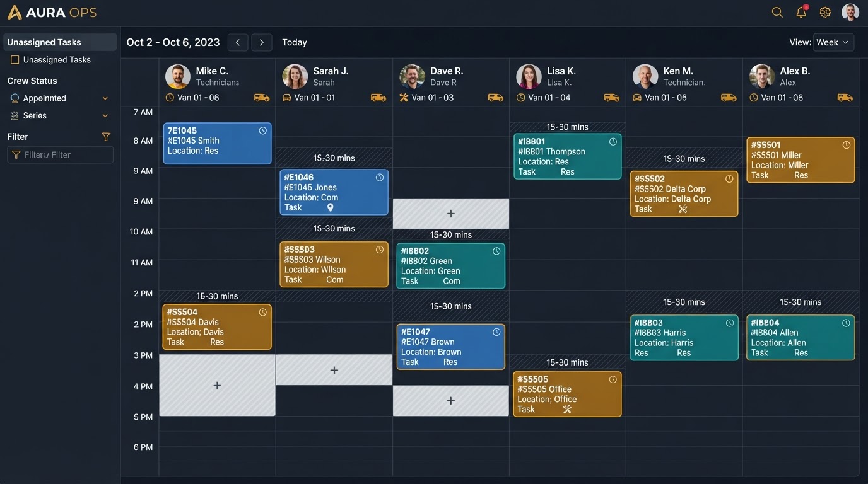
Task: Open the Week view dropdown
Action: [833, 42]
